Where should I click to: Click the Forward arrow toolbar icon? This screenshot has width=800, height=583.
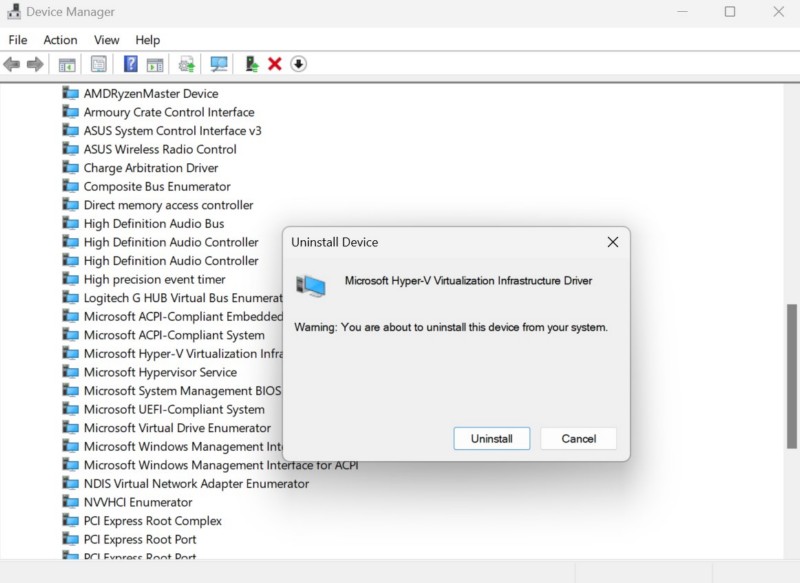tap(35, 64)
